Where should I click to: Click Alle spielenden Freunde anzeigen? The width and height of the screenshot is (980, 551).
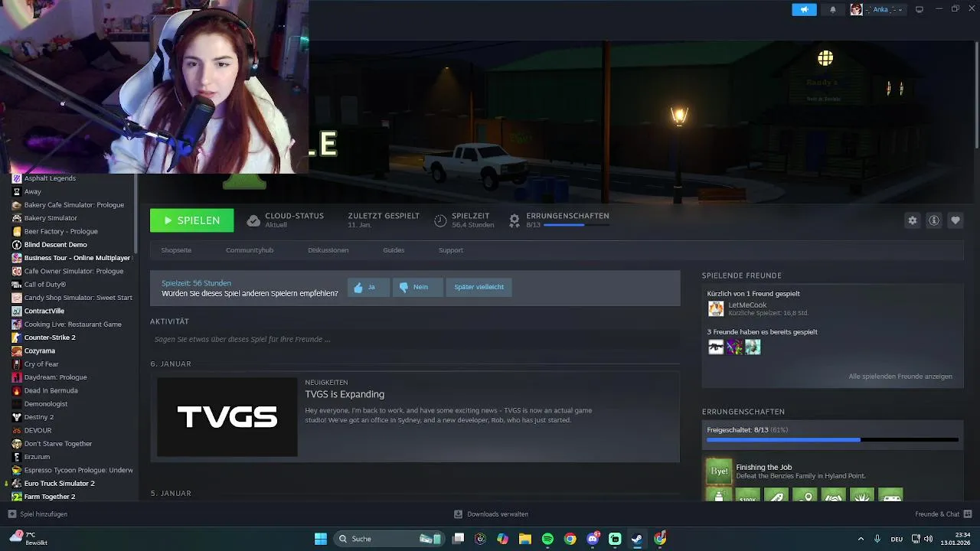900,377
